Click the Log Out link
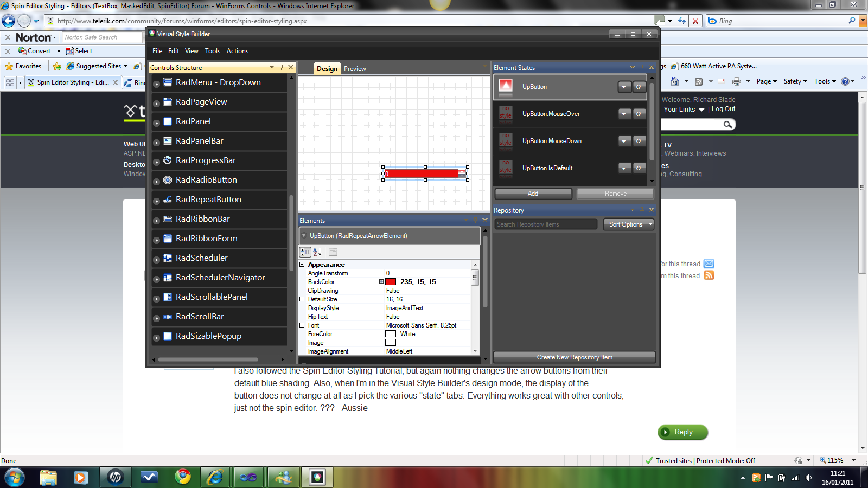This screenshot has width=868, height=488. click(x=723, y=109)
